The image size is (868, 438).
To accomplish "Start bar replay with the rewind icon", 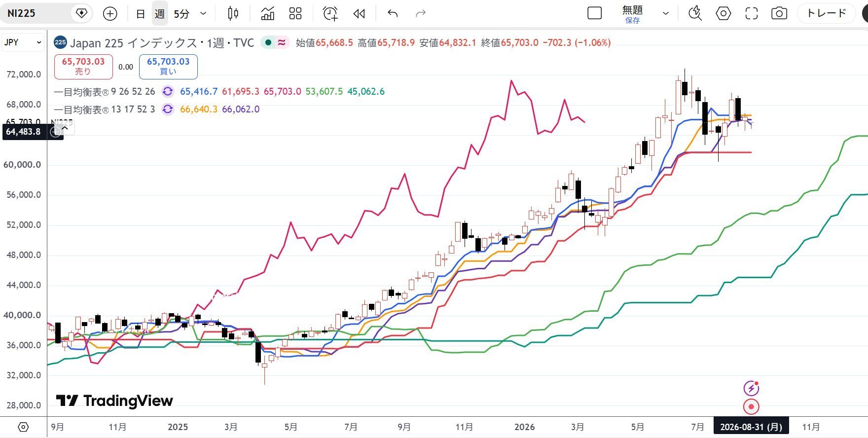I will click(359, 13).
